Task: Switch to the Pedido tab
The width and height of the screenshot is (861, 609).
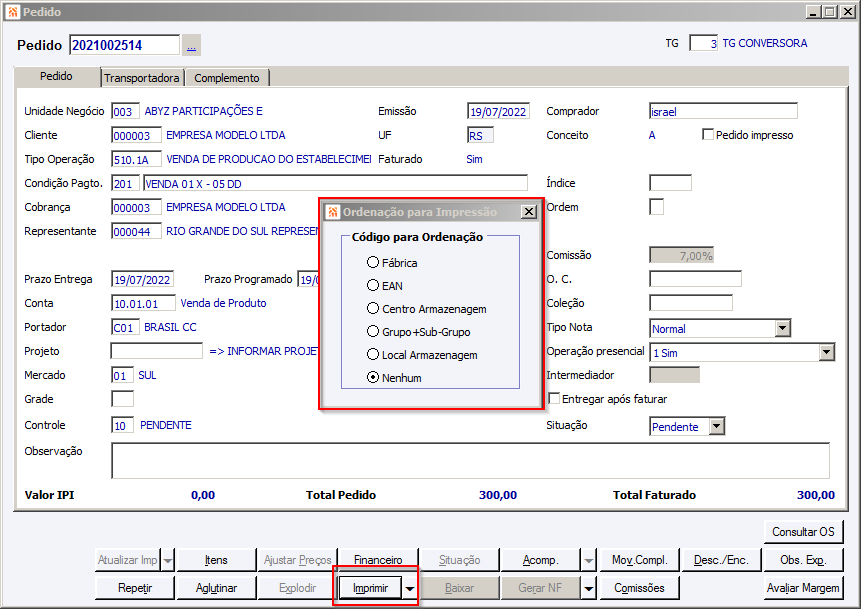Action: click(57, 76)
